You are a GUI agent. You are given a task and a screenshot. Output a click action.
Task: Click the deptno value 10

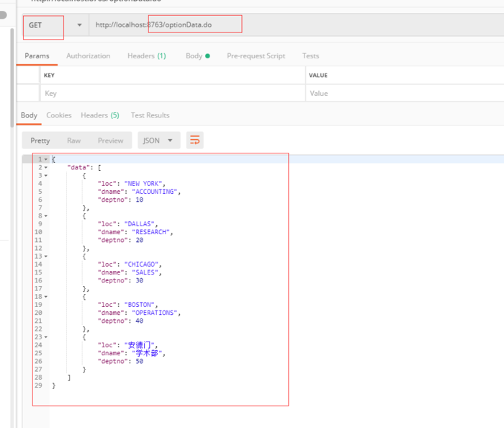tap(139, 200)
